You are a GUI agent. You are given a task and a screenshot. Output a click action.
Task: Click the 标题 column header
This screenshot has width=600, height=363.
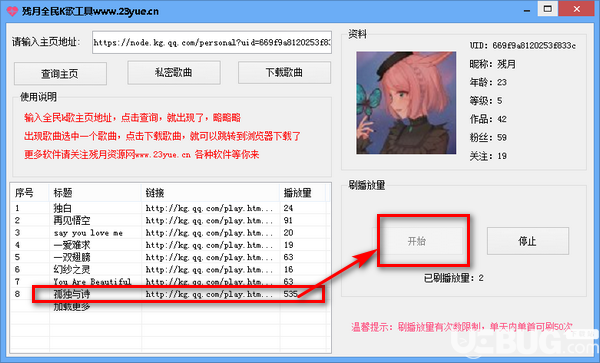(95, 193)
